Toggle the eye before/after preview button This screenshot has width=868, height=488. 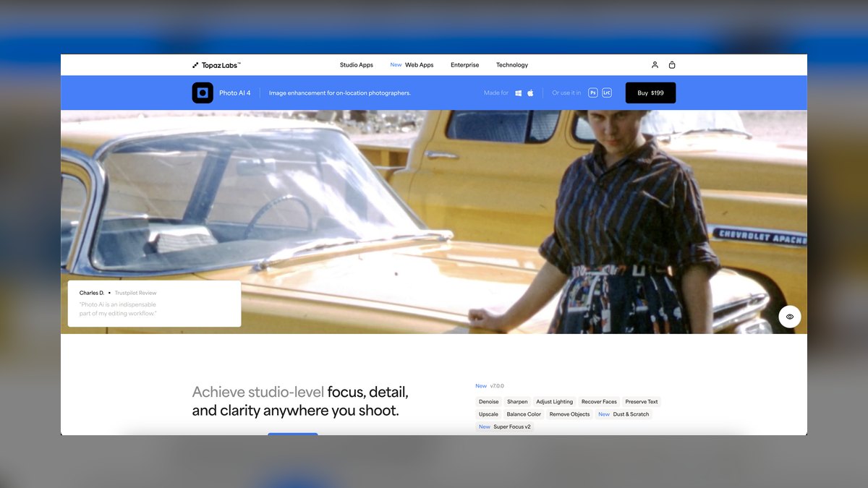pyautogui.click(x=790, y=317)
